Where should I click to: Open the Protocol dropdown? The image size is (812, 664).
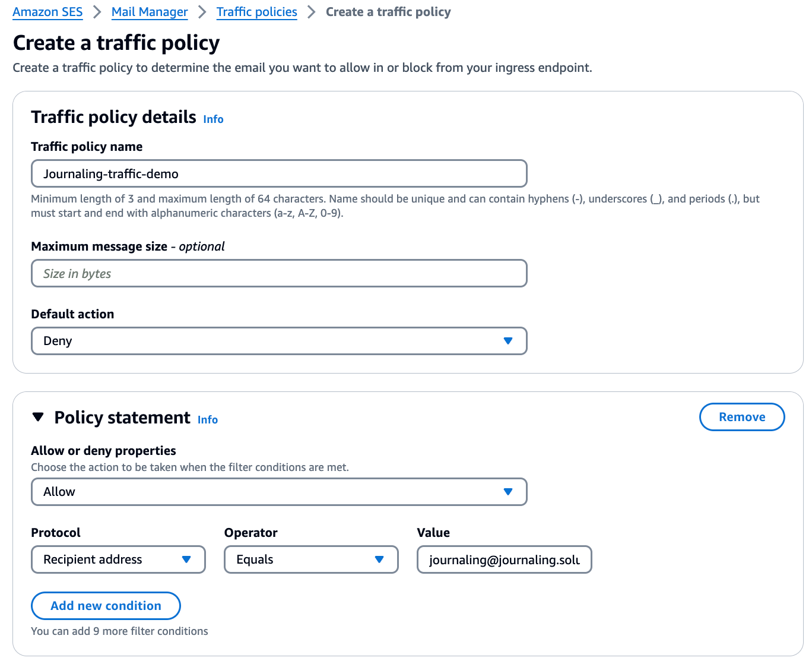(118, 559)
